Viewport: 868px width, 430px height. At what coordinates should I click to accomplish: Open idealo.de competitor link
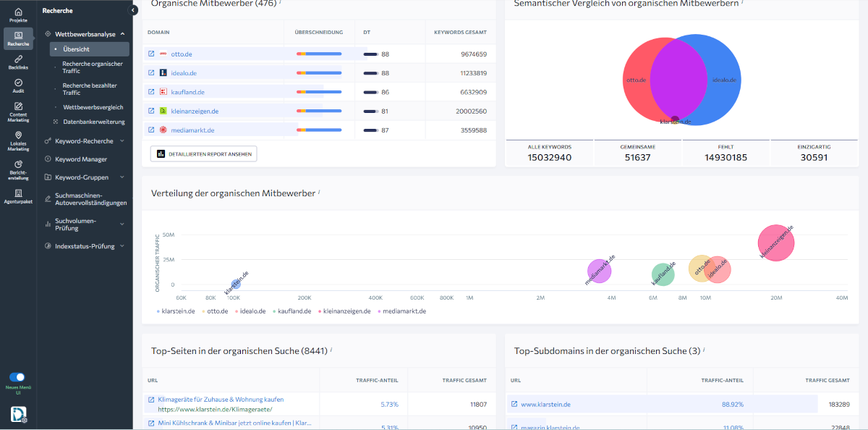(x=184, y=73)
